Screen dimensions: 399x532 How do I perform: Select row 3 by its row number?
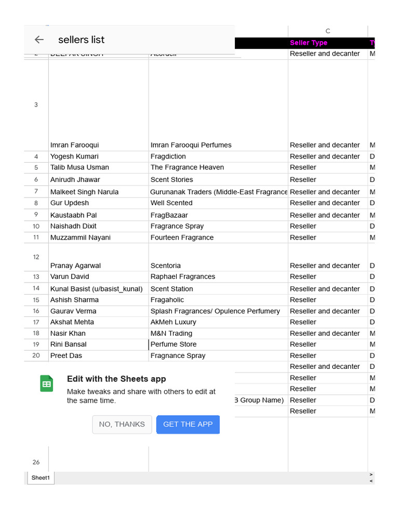[x=36, y=105]
